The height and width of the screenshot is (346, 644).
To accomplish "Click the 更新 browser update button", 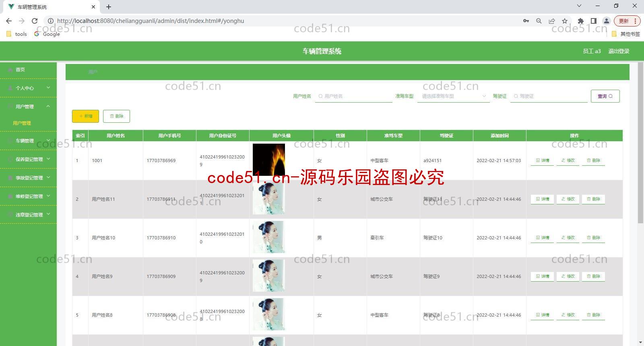I will click(x=627, y=21).
